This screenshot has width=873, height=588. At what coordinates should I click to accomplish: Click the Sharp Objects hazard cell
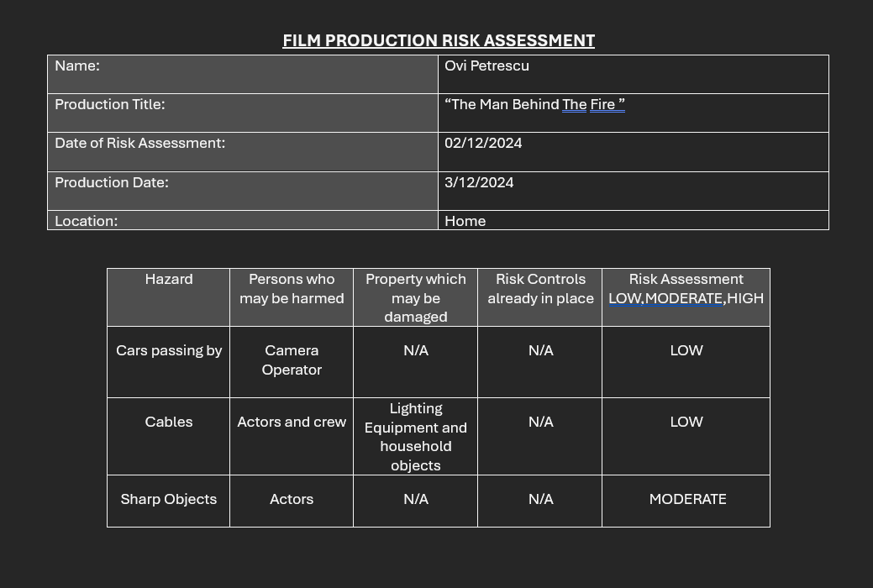[169, 500]
